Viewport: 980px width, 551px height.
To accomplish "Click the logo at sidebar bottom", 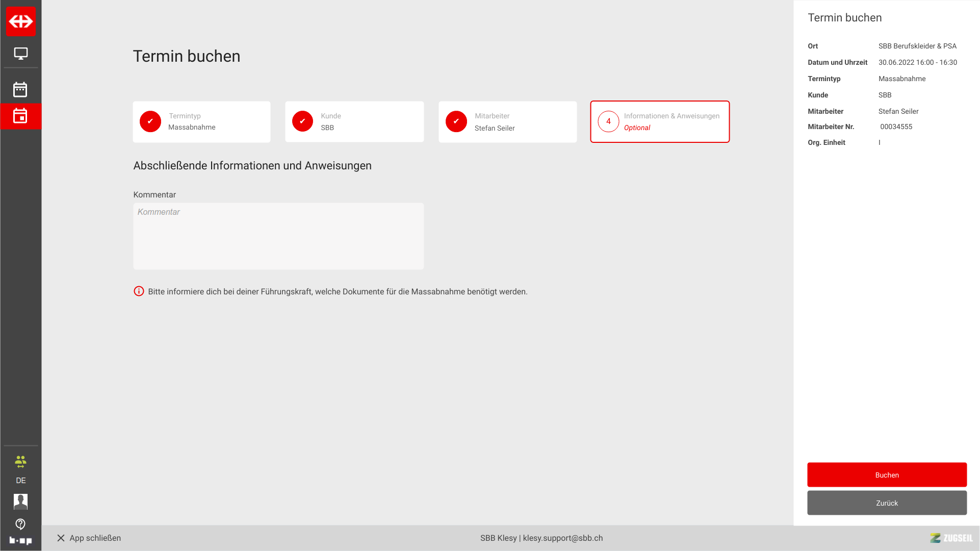I will 20,540.
